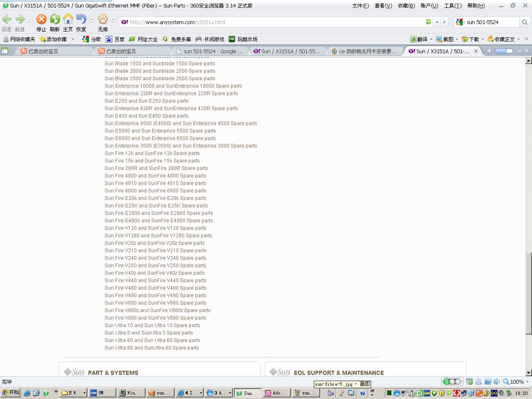Open the 收藏(B) menu

click(x=406, y=5)
